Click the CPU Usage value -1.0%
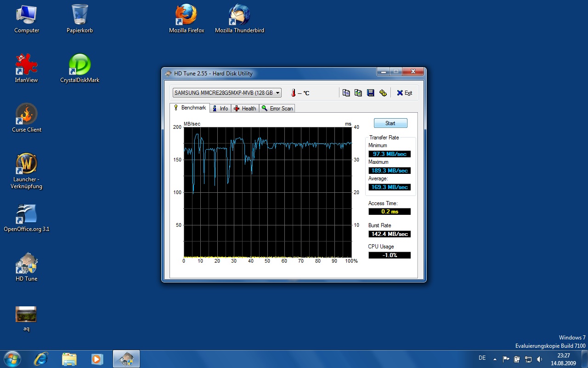The width and height of the screenshot is (588, 368). tap(390, 255)
